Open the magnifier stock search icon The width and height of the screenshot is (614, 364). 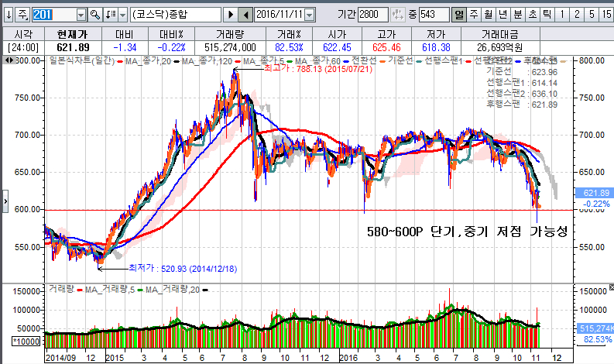click(x=95, y=15)
